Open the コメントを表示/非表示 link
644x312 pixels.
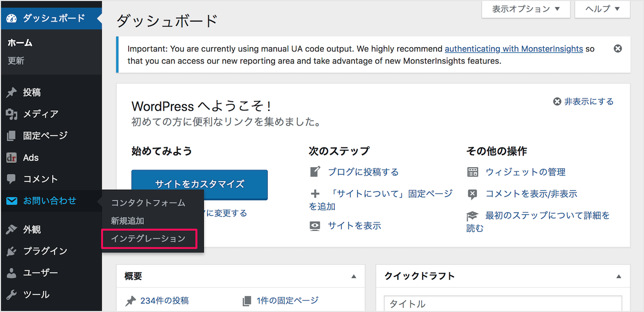point(531,194)
